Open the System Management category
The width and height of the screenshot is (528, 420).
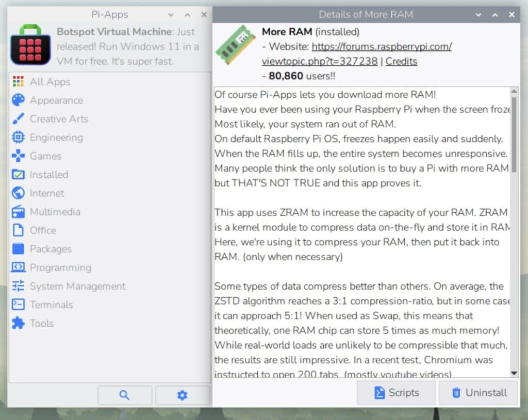point(77,286)
